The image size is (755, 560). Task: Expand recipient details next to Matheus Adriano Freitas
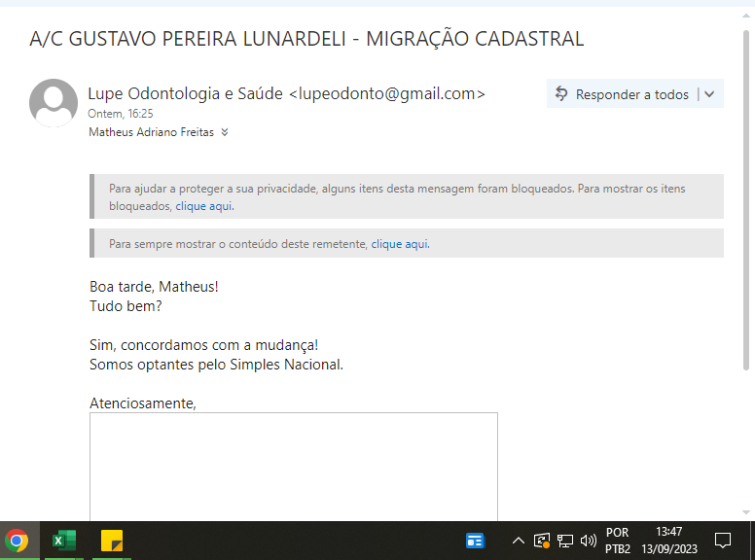pos(225,132)
